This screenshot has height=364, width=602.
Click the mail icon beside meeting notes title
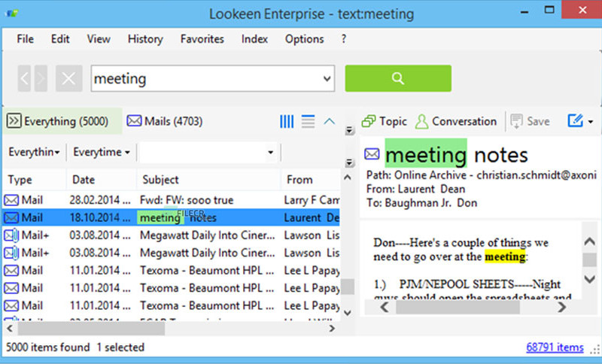pyautogui.click(x=372, y=154)
